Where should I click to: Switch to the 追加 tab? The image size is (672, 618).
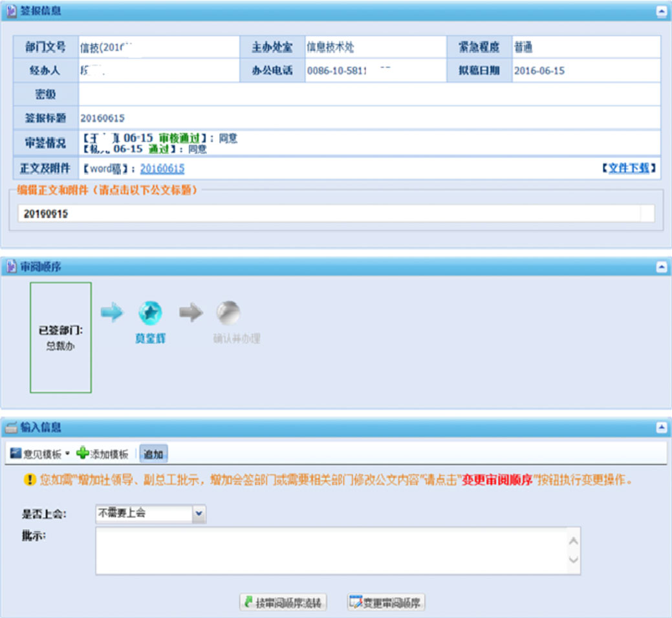tap(153, 453)
